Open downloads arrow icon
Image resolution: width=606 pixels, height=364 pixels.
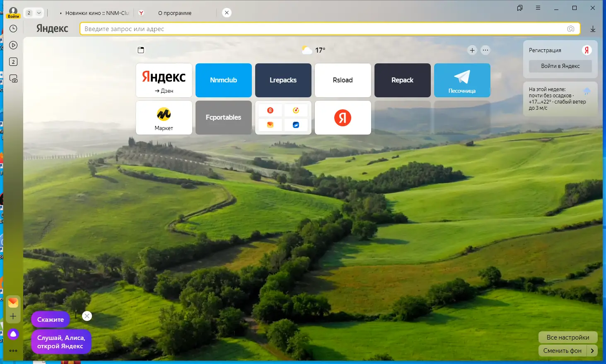pyautogui.click(x=593, y=29)
